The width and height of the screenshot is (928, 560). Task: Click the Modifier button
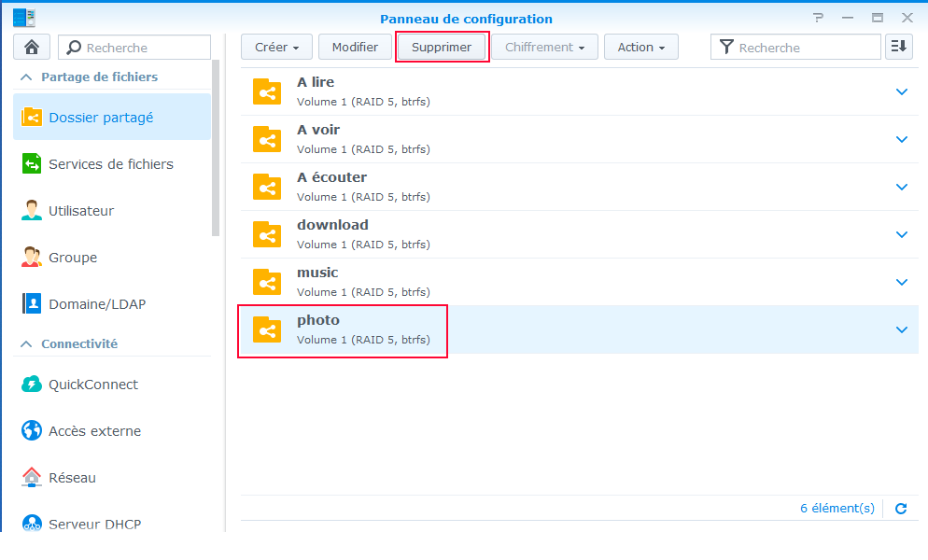point(355,47)
